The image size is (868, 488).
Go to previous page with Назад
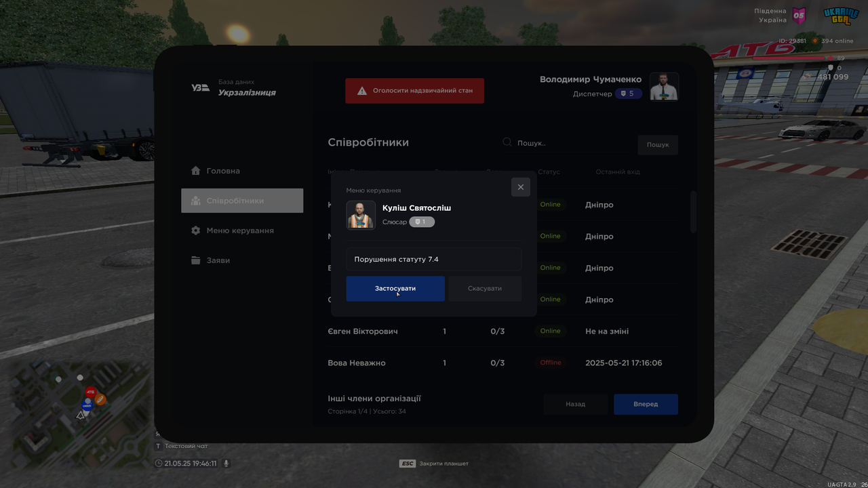coord(576,404)
